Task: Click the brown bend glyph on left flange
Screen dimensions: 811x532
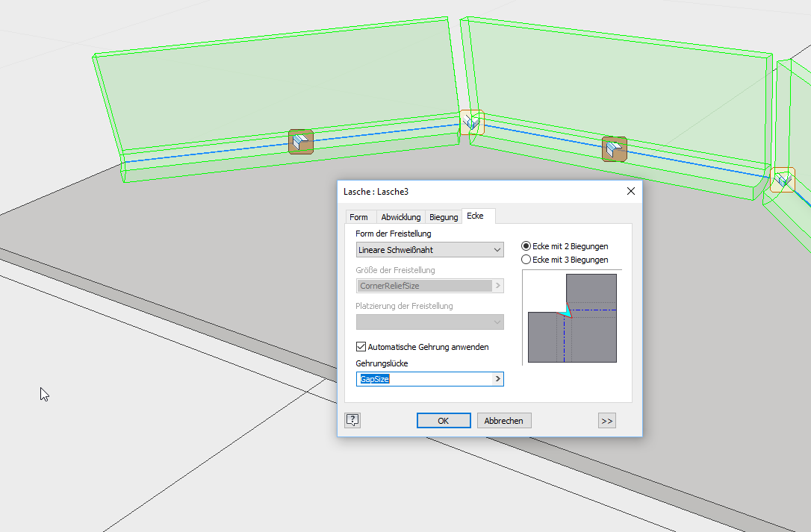Action: pos(301,141)
